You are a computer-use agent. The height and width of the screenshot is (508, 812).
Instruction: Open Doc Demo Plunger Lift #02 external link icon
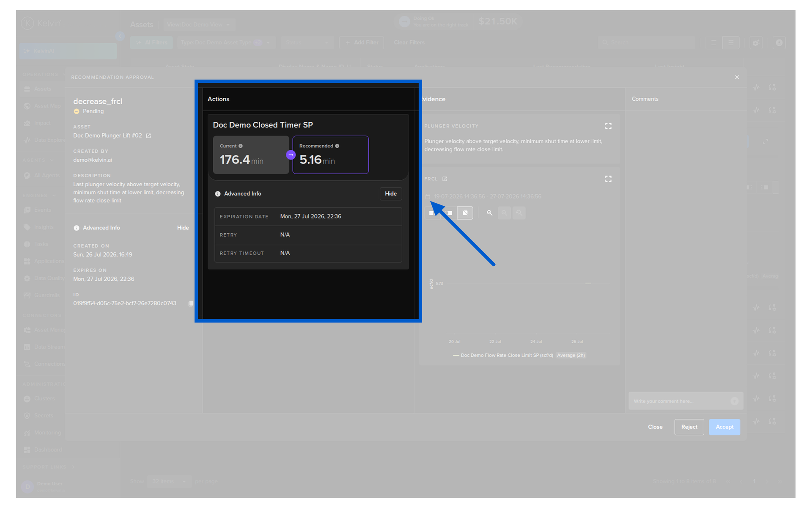(148, 136)
